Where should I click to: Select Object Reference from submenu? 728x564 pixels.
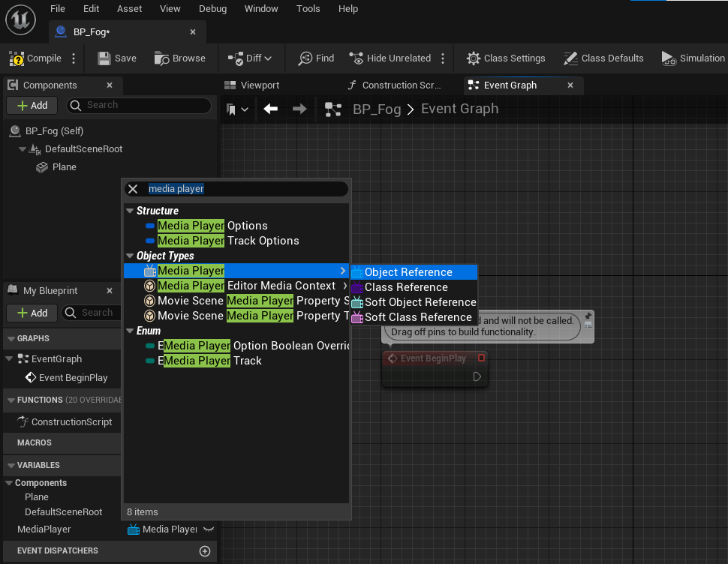(x=408, y=272)
